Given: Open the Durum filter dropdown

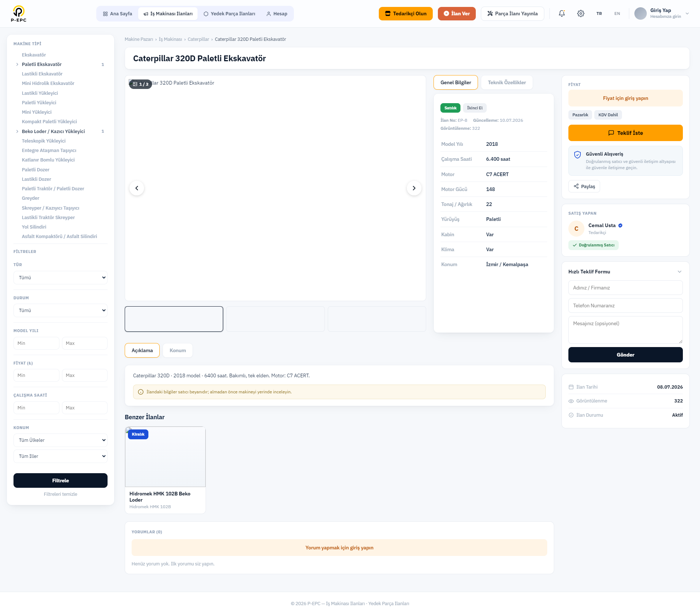Looking at the screenshot, I should click(x=61, y=310).
